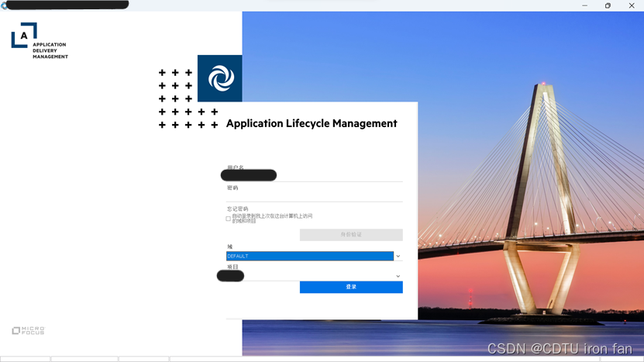Image resolution: width=644 pixels, height=362 pixels.
Task: Click the Application Lifecycle Management heading
Action: point(312,123)
